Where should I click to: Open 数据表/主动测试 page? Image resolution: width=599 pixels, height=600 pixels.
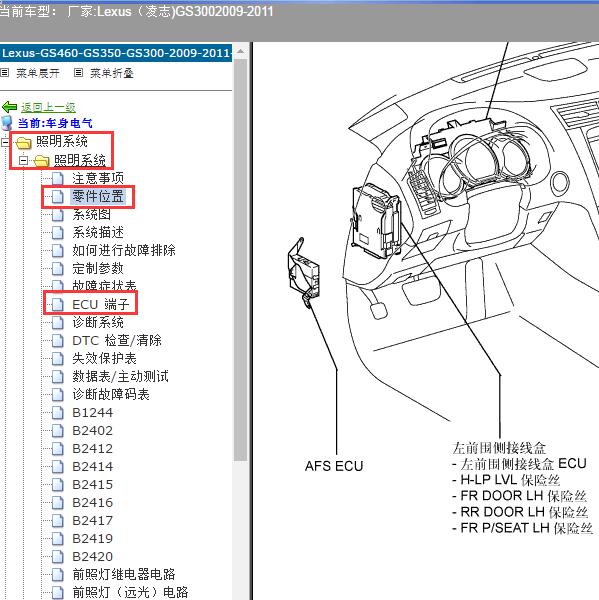[x=120, y=376]
